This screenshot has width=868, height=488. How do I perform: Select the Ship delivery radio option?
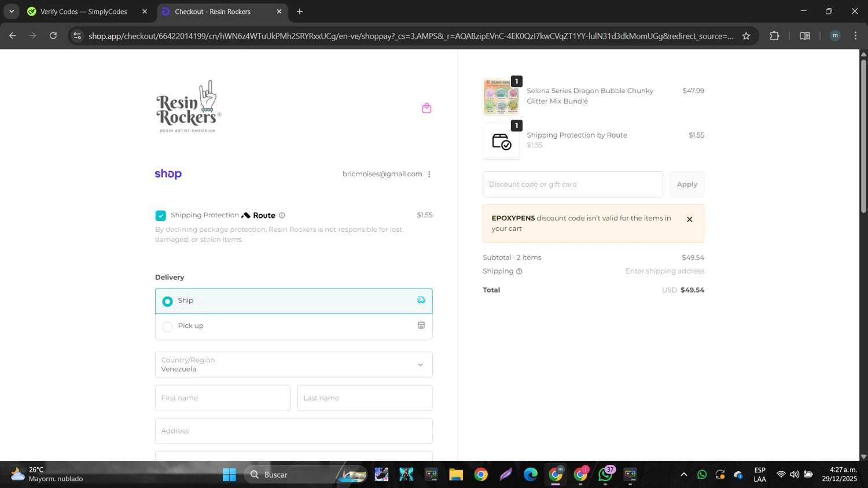point(167,301)
